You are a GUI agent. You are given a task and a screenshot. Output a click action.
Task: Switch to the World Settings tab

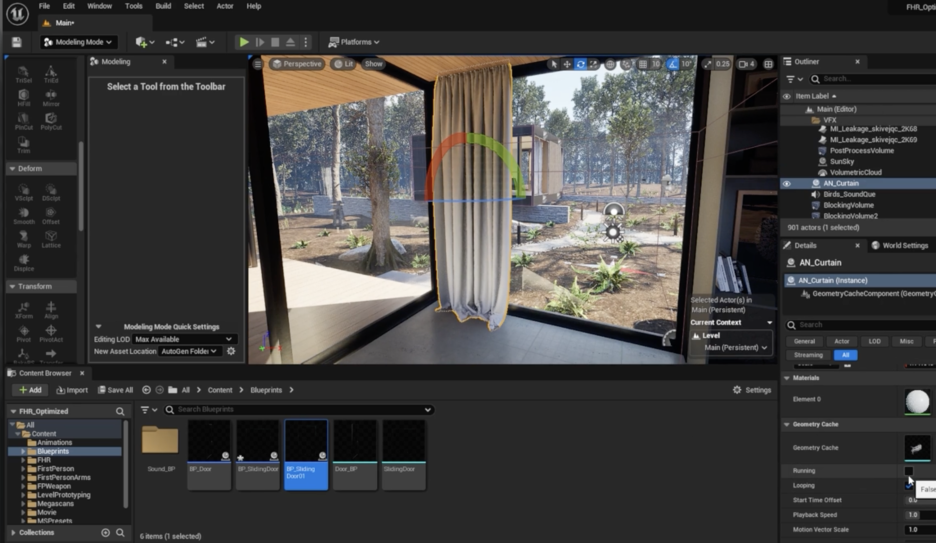(x=900, y=245)
